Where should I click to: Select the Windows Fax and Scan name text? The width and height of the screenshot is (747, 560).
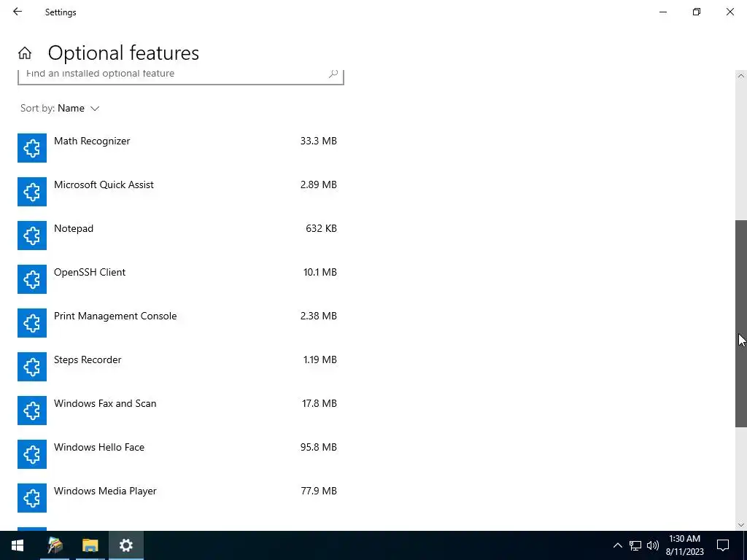pos(105,403)
